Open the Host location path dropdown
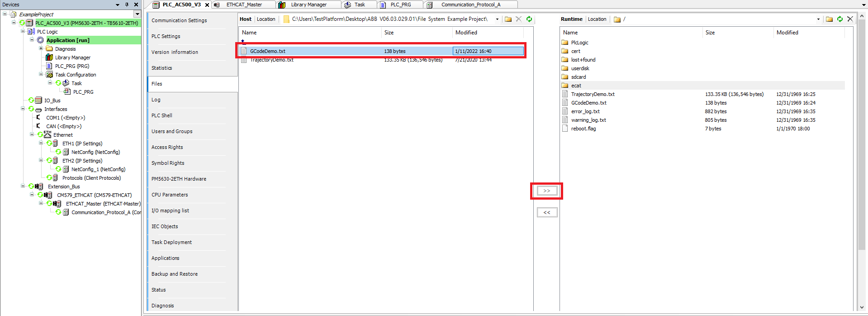Viewport: 868px width, 316px height. (497, 19)
